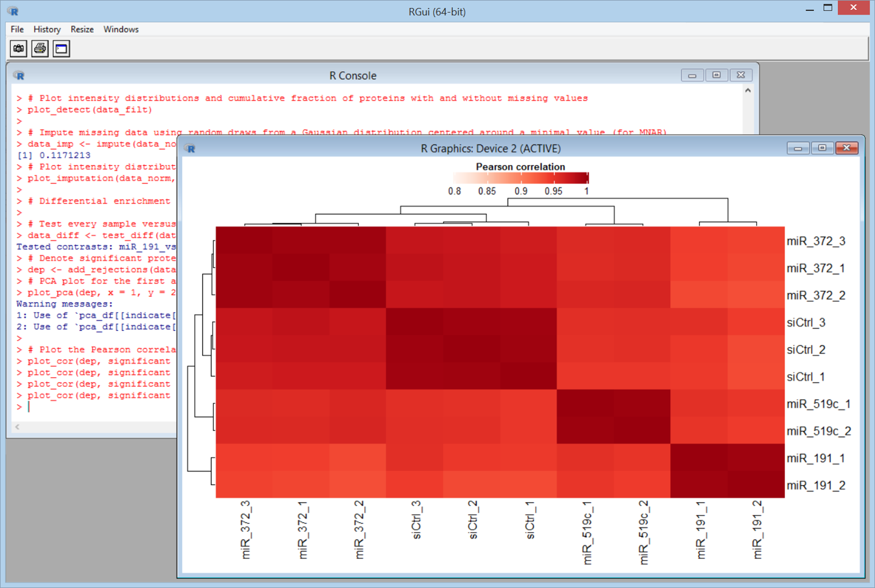Maximize the R Graphics Device 2 window

tap(822, 148)
